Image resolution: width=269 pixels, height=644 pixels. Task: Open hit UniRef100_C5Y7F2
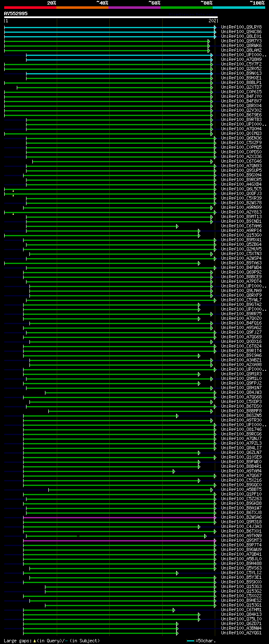(x=241, y=64)
